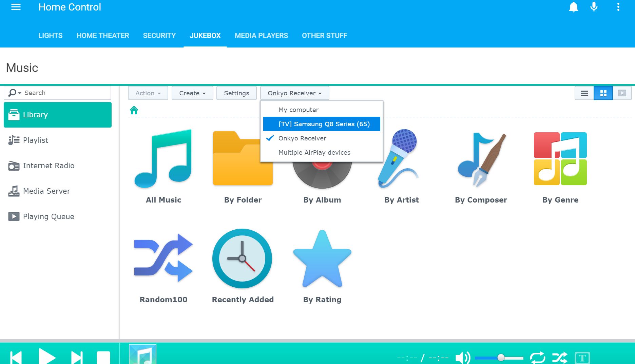Open search filter options arrow
This screenshot has height=364, width=635.
[20, 93]
